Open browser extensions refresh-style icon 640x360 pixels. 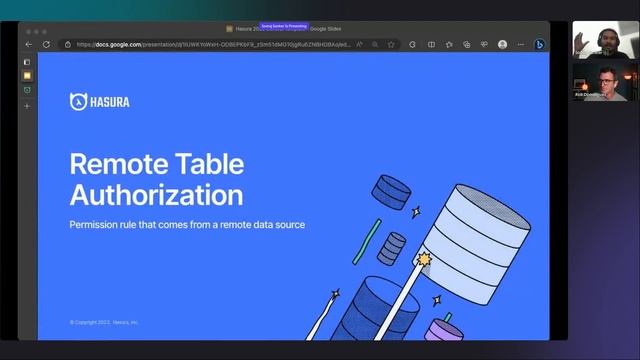pyautogui.click(x=412, y=44)
